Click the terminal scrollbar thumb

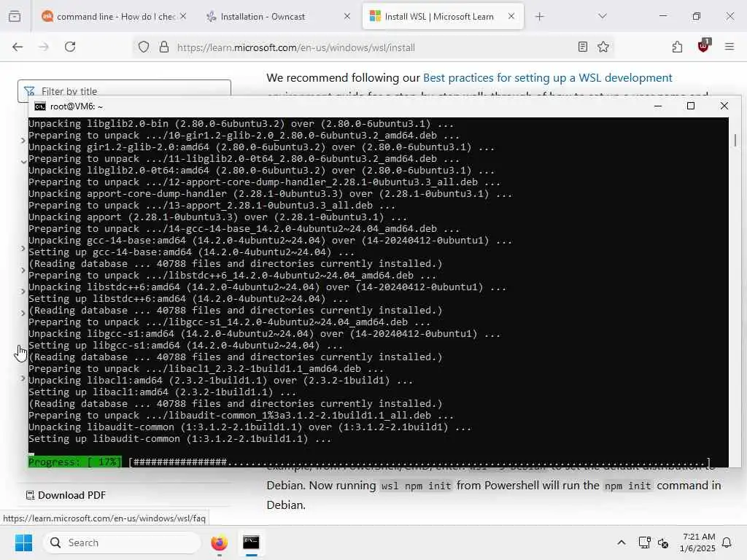(735, 141)
